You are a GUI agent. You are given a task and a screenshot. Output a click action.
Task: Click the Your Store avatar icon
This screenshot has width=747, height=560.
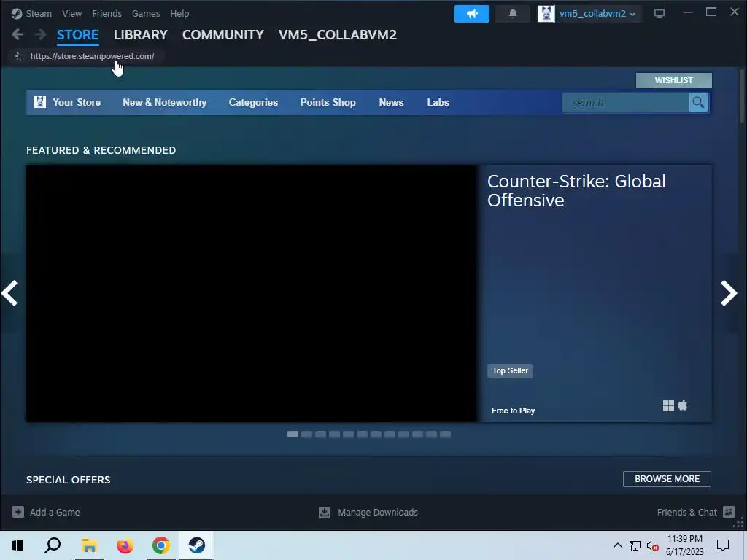coord(40,102)
